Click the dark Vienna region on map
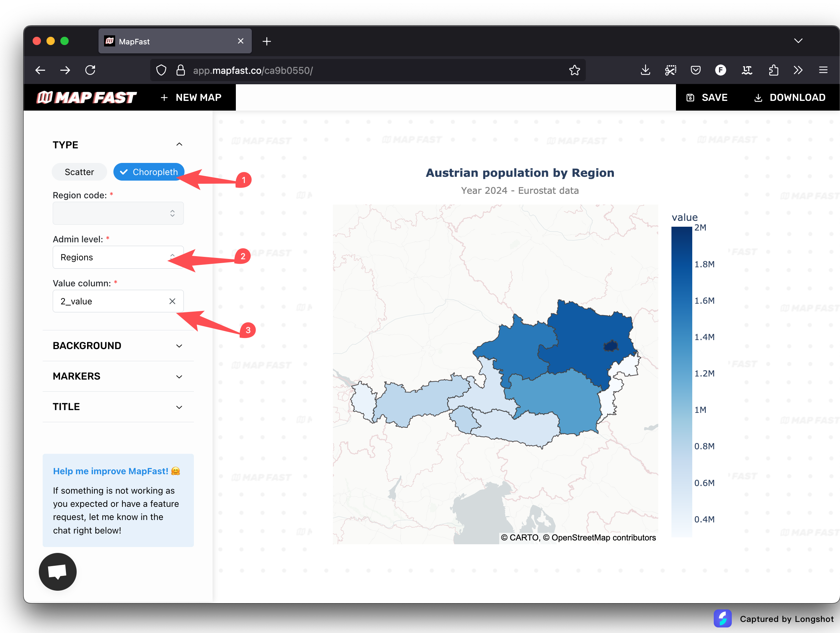The image size is (840, 633). (611, 346)
